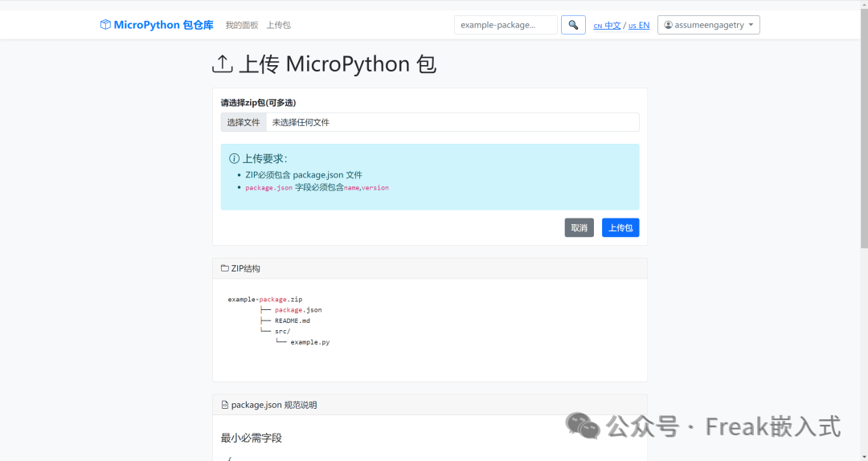Click the page's vertical scrollbar
Screen dimensions: 868x461
click(x=863, y=161)
